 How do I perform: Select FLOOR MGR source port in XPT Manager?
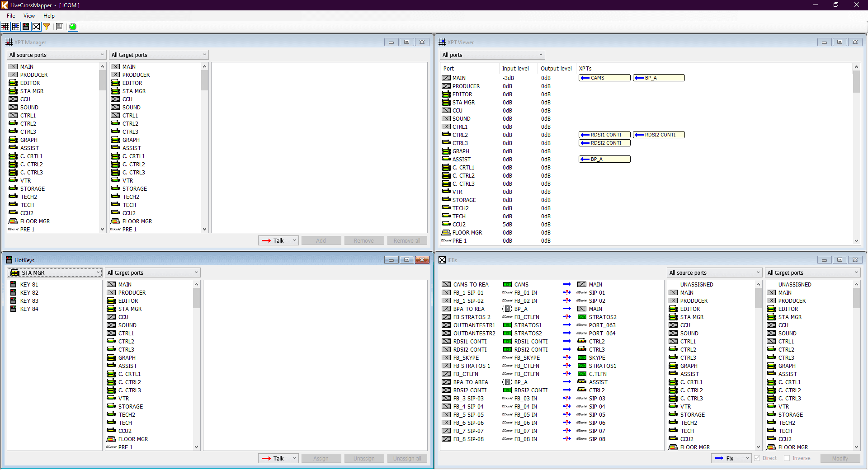click(35, 221)
